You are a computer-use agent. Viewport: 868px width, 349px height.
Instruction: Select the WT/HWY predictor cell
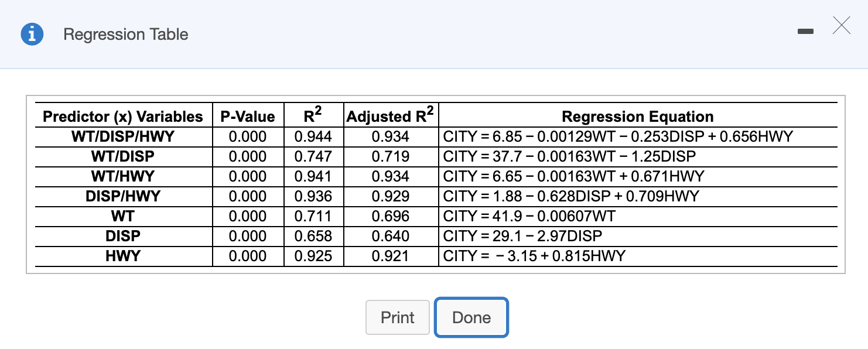(123, 176)
